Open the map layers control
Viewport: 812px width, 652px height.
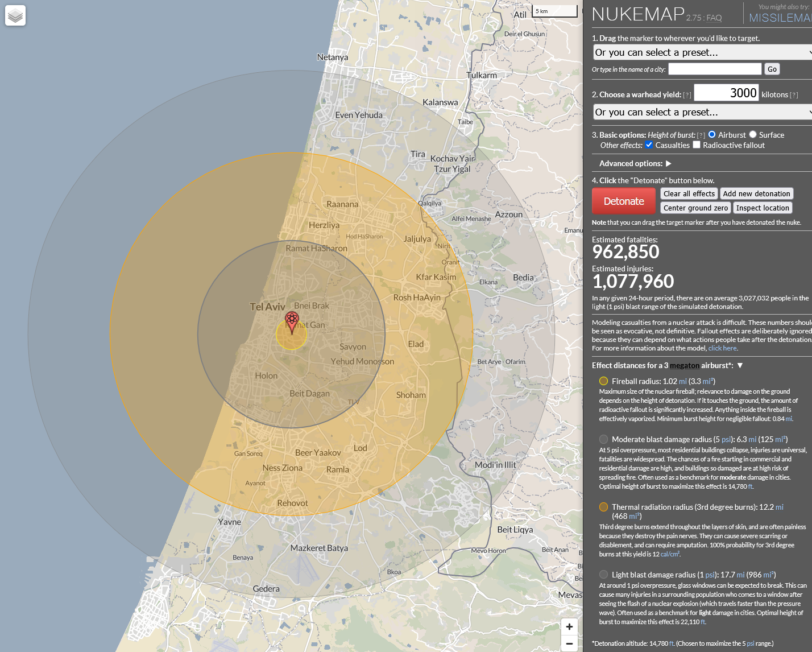(16, 15)
